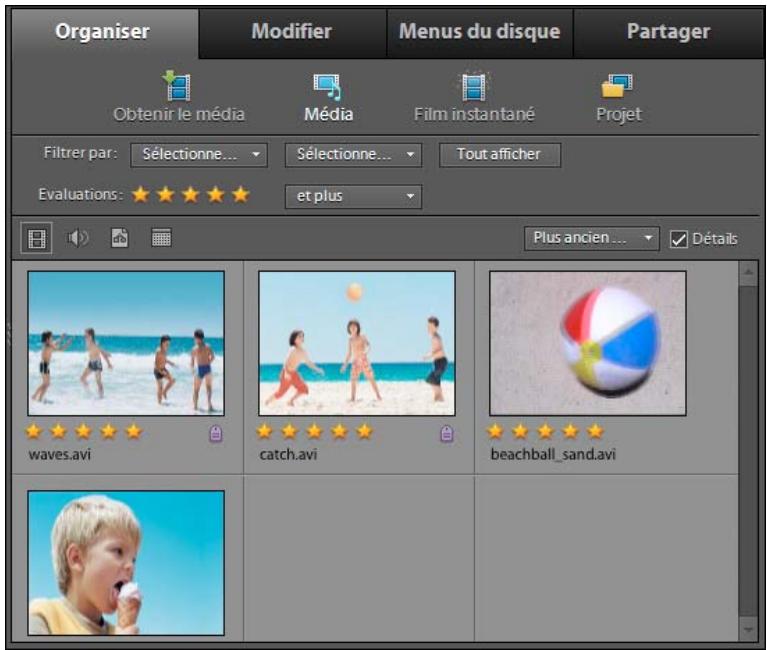Open the 'et plus' rating dropdown
The height and width of the screenshot is (650, 767).
pos(353,197)
